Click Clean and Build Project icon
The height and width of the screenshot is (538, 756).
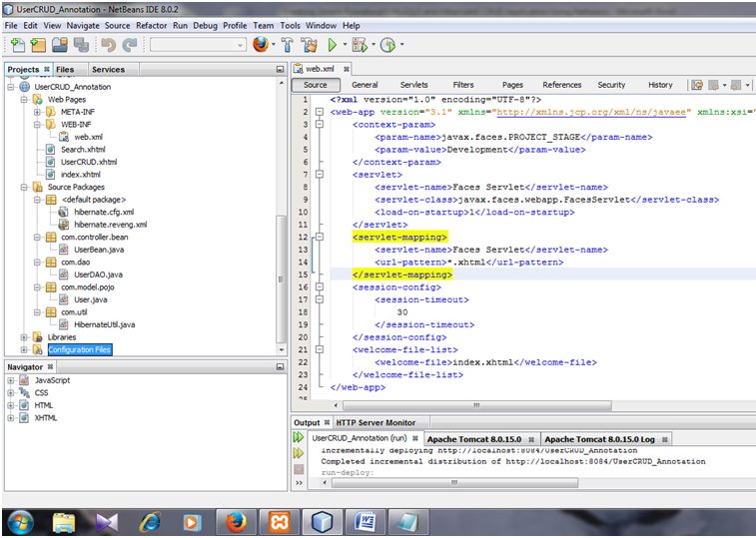(310, 45)
